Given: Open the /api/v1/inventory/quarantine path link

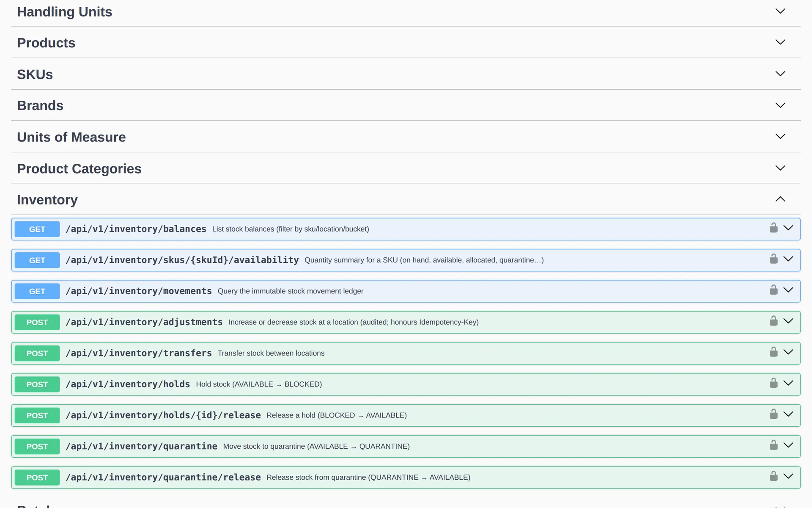Looking at the screenshot, I should coord(141,446).
